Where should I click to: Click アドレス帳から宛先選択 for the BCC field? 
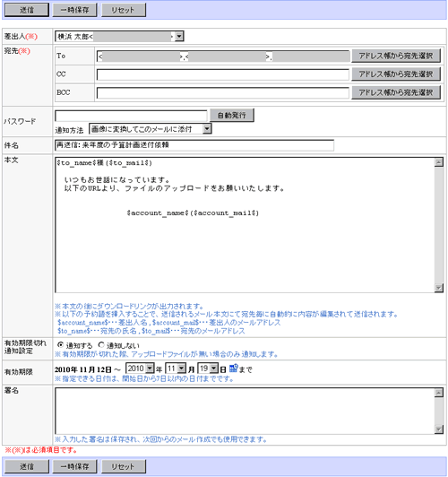tap(396, 92)
